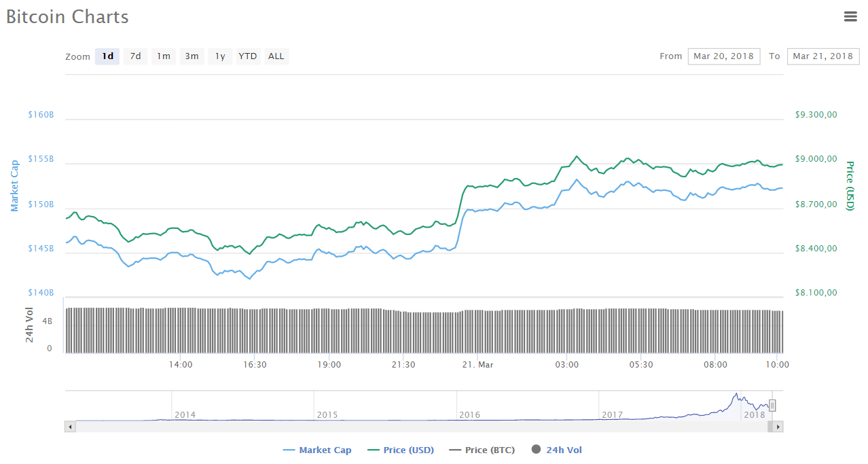
Task: Edit the To date field
Action: click(823, 56)
